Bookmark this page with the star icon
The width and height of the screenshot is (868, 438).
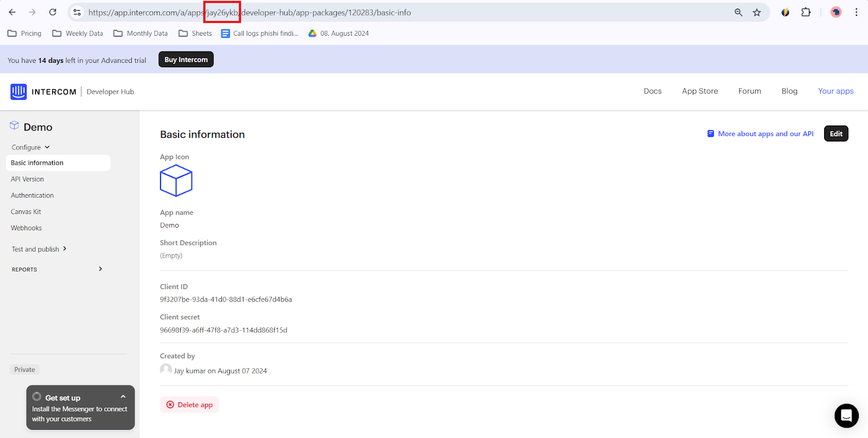pos(757,12)
